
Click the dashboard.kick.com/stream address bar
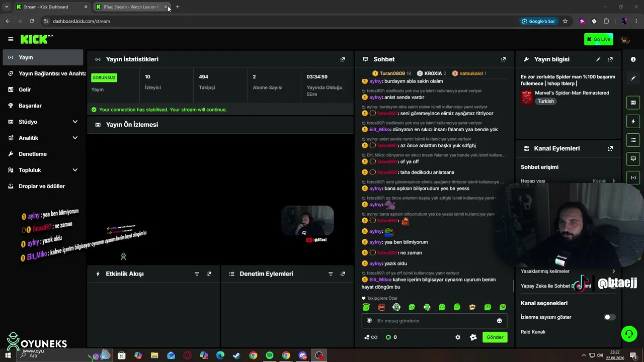click(x=81, y=21)
